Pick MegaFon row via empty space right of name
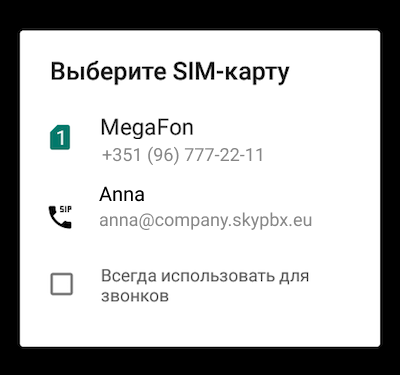 pos(287,128)
